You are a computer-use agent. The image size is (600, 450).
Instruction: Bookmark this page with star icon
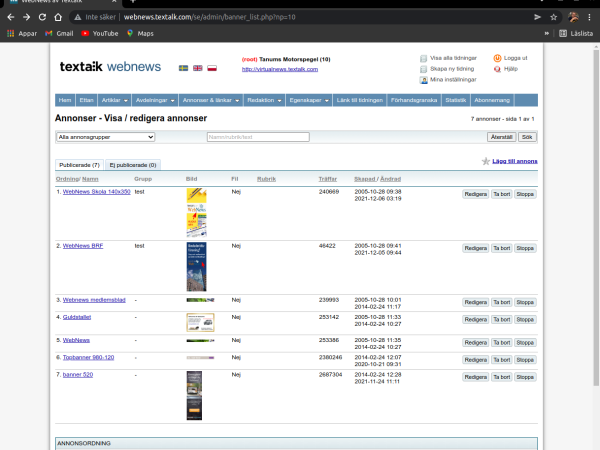point(553,17)
